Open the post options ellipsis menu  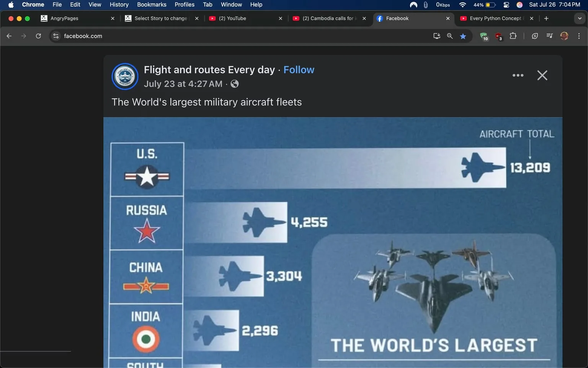(518, 75)
